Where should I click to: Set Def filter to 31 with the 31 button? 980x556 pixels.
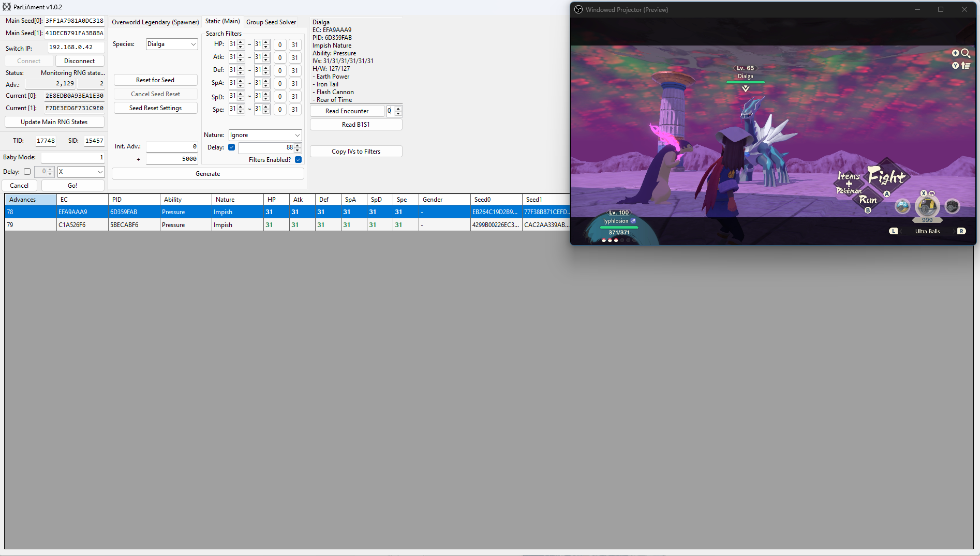[295, 71]
